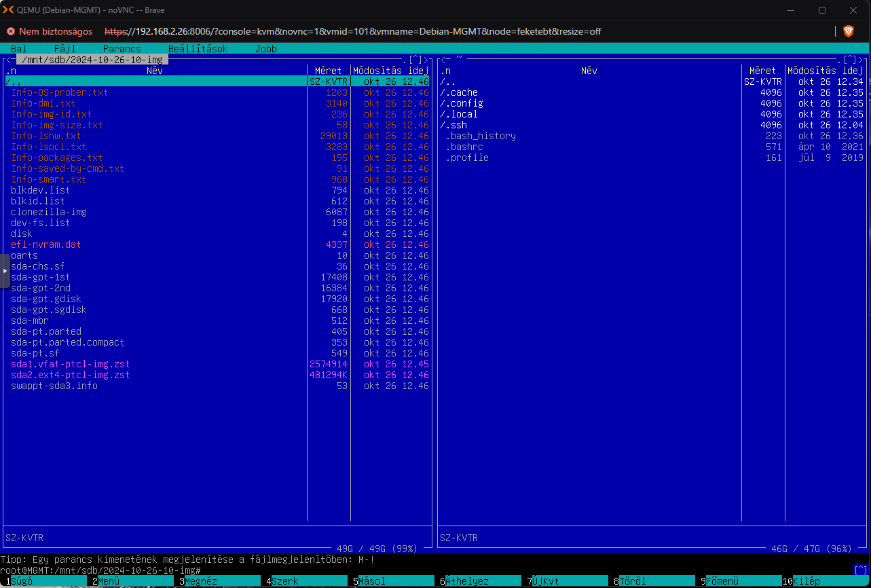The image size is (871, 588).
Task: Open the Beállítások menu
Action: pos(198,49)
